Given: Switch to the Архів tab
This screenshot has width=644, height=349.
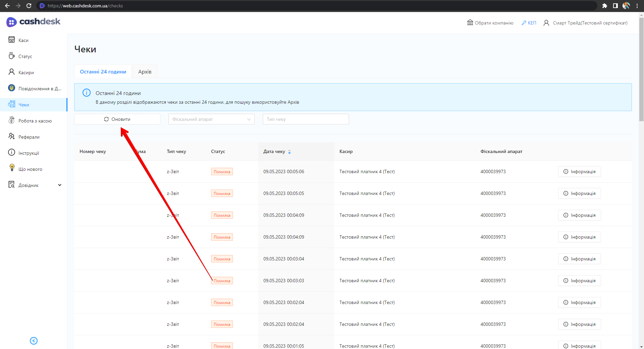Looking at the screenshot, I should 145,72.
